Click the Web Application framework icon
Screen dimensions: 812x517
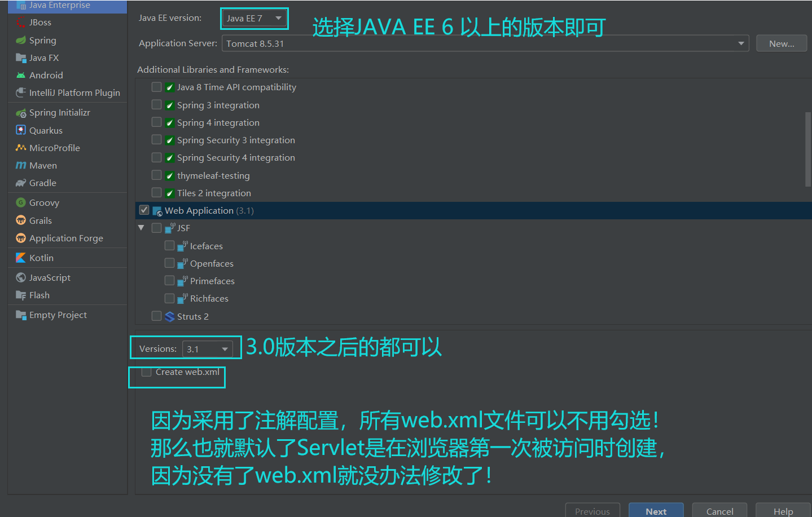157,211
